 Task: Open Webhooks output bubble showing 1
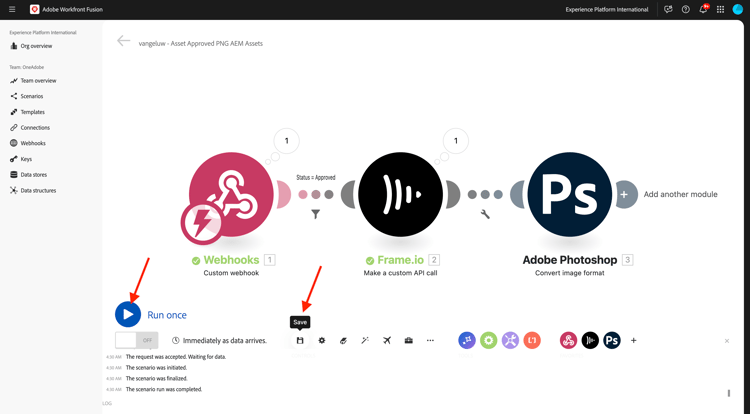[x=287, y=141]
